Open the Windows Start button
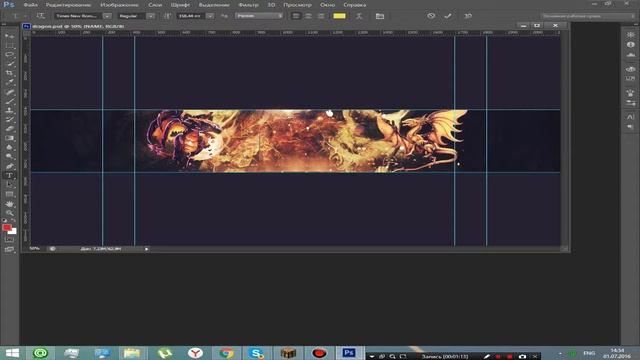The image size is (640, 360). (x=12, y=353)
